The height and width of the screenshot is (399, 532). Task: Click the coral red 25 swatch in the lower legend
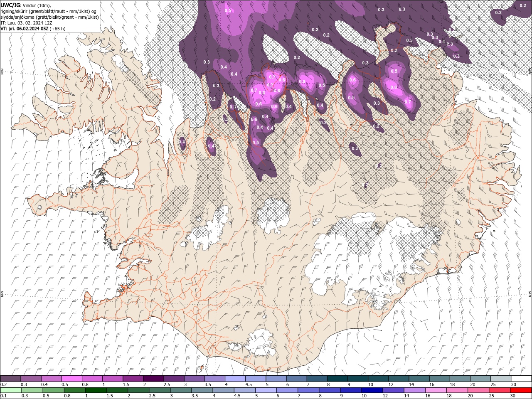[500, 390]
